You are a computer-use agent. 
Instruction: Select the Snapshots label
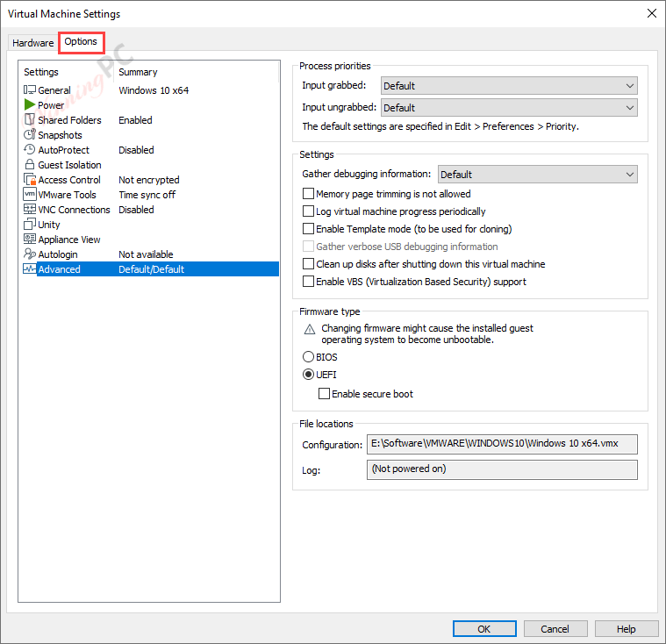60,135
